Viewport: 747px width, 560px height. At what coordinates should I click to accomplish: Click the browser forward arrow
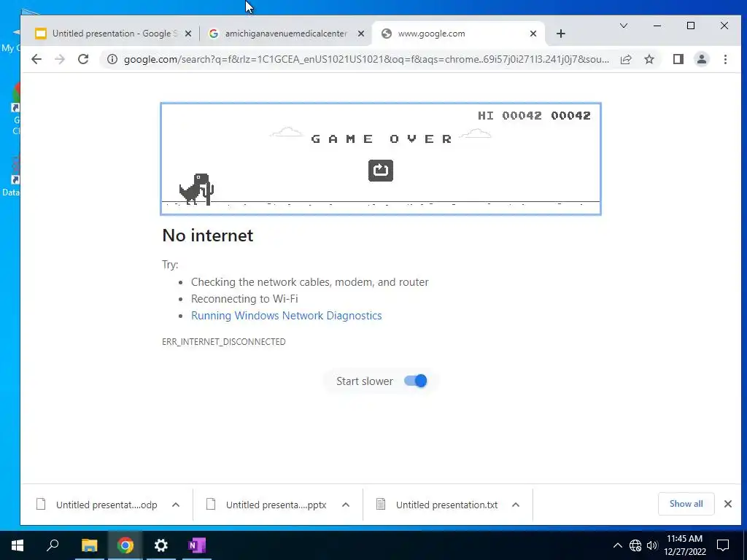pos(60,59)
